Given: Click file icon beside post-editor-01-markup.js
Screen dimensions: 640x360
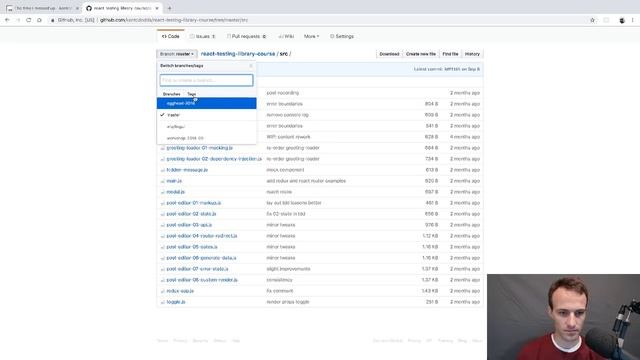Looking at the screenshot, I should point(162,203).
